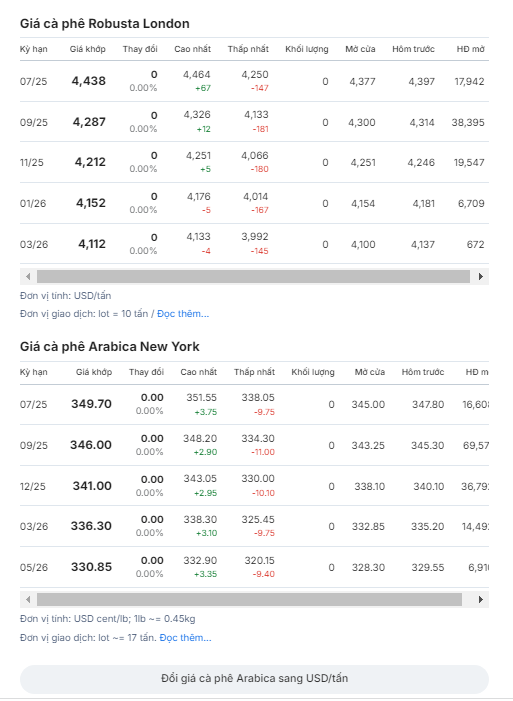
Task: Open the 'Đọc thêm...' link under Robusta table
Action: tap(183, 314)
